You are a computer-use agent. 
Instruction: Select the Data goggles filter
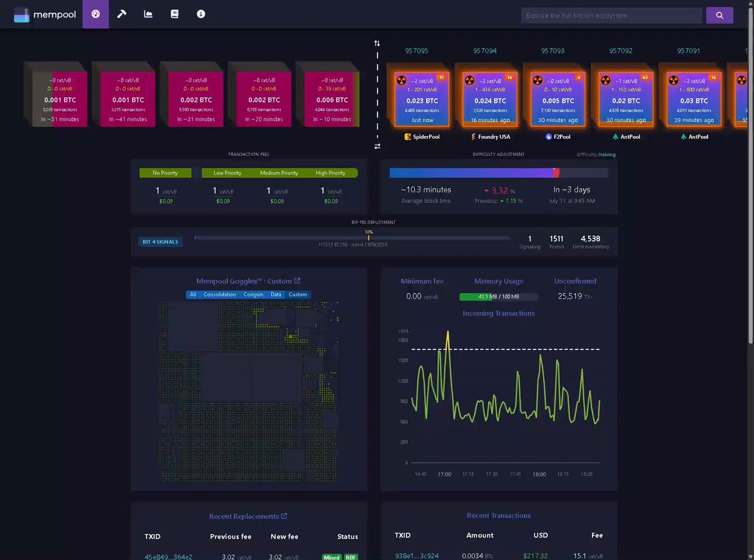276,295
